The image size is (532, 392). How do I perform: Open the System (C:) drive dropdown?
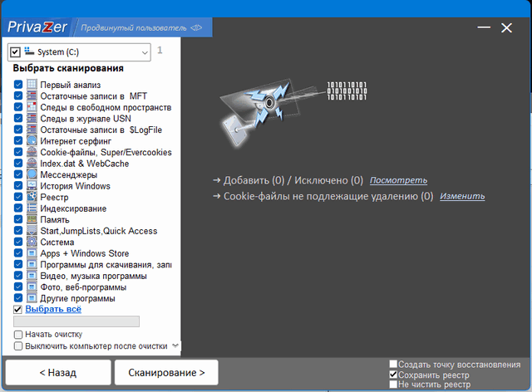[x=145, y=52]
